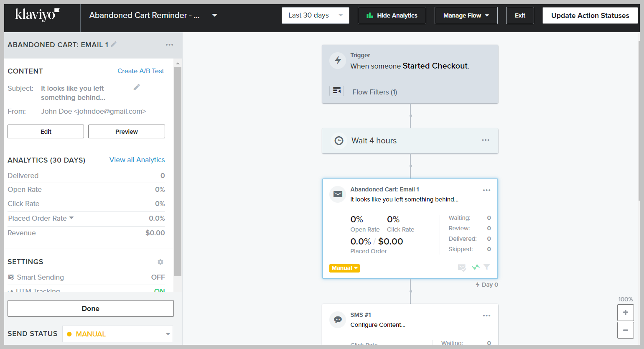The width and height of the screenshot is (644, 349).
Task: Select the Wait 4 hours step
Action: tap(410, 141)
